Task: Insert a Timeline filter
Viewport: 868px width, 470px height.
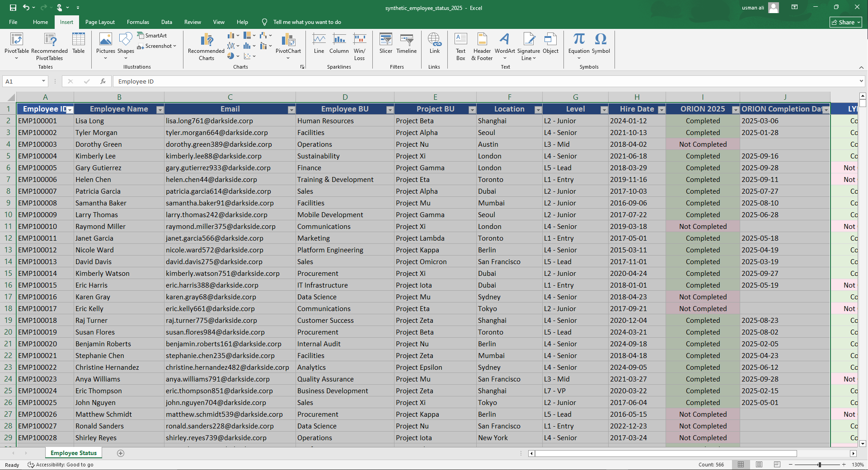Action: [x=406, y=43]
